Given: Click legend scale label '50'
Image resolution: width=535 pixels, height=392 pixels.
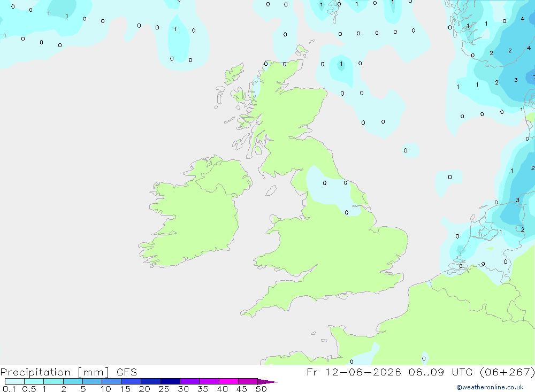Looking at the screenshot, I should (261, 389).
